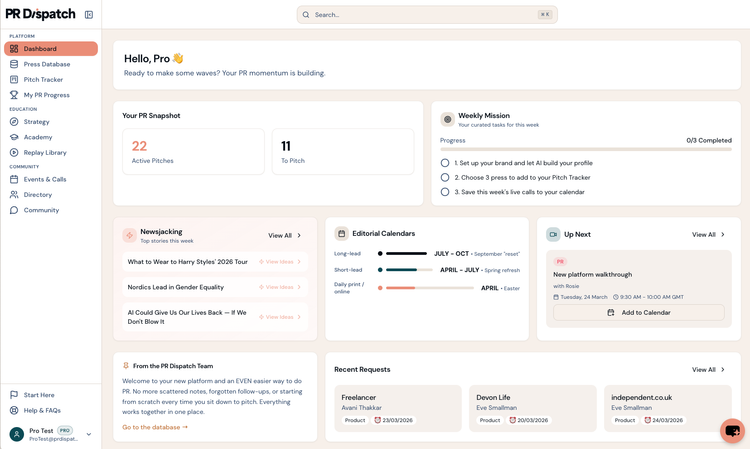This screenshot has width=750, height=449.
Task: Click the Pro Test user avatar
Action: coord(17,434)
